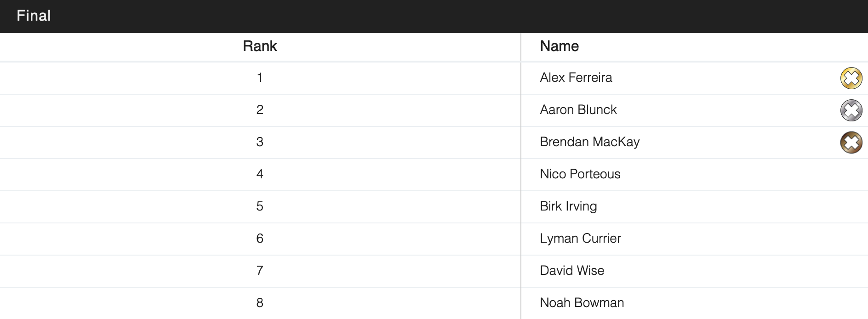Click the bronze medal icon beside Brendan MacKay
Screen dimensions: 868x319
pos(851,142)
